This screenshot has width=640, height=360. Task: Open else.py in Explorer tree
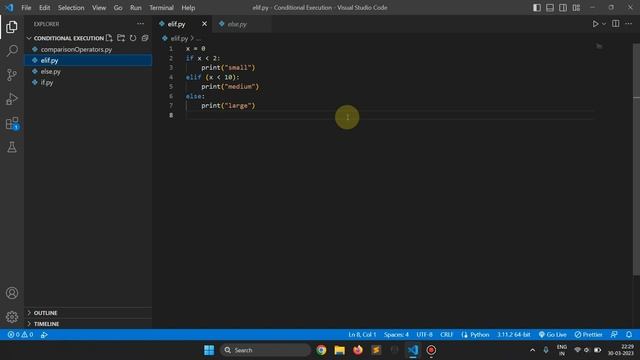pyautogui.click(x=88, y=71)
